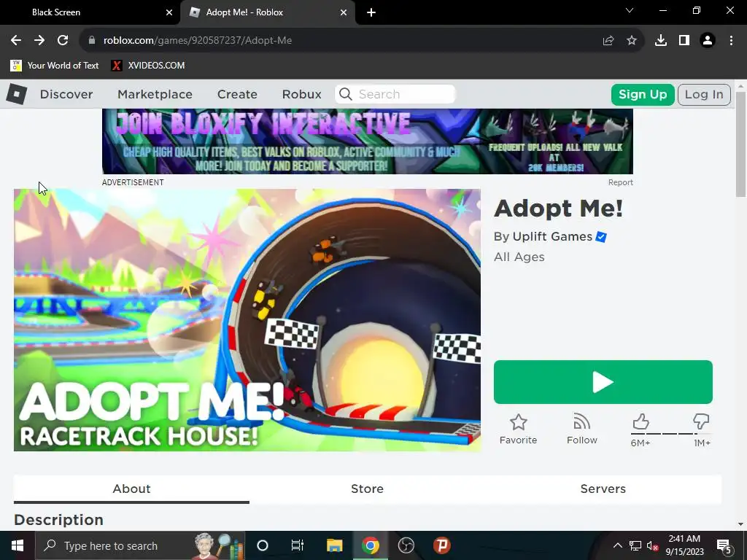Open the Chrome side panel icon

click(684, 41)
